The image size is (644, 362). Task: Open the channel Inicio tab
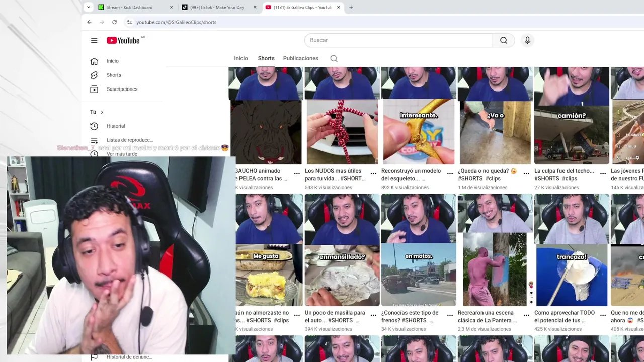pyautogui.click(x=241, y=58)
